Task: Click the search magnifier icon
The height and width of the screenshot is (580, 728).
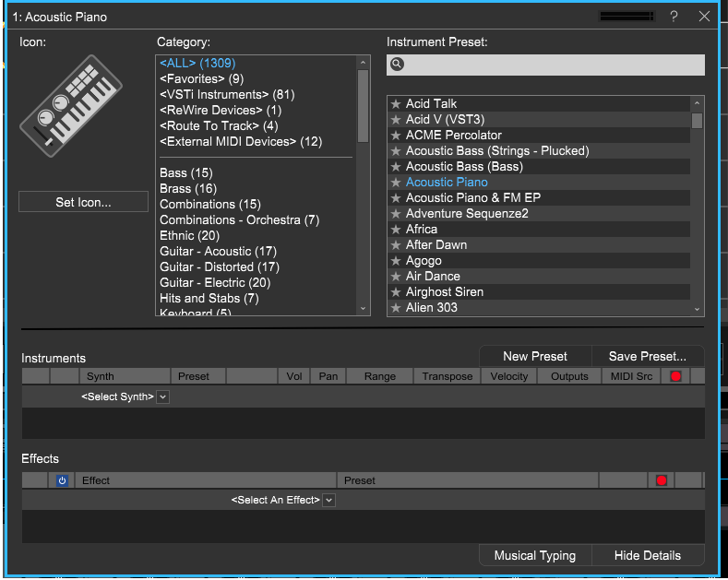Action: 397,64
